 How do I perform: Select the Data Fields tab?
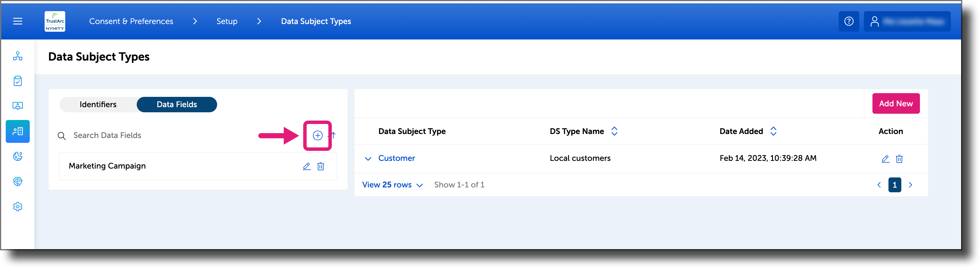click(x=177, y=105)
